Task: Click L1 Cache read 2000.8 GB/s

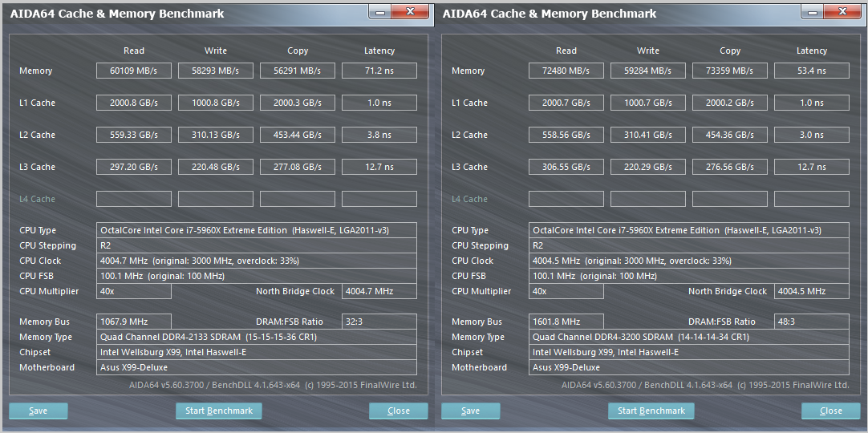Action: 134,103
